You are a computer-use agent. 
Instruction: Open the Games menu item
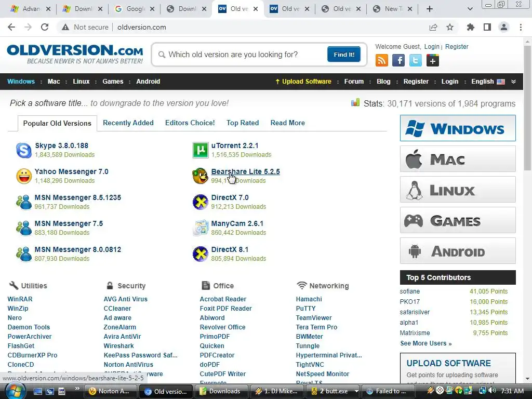[x=113, y=82]
